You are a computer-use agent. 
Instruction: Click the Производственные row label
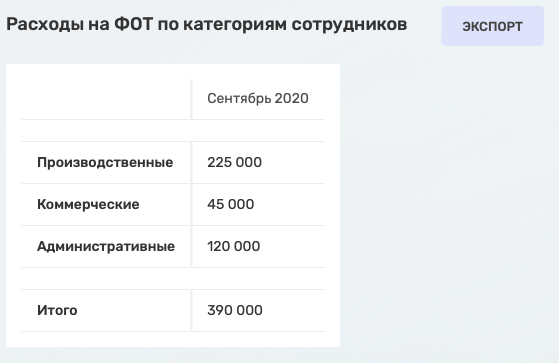105,163
